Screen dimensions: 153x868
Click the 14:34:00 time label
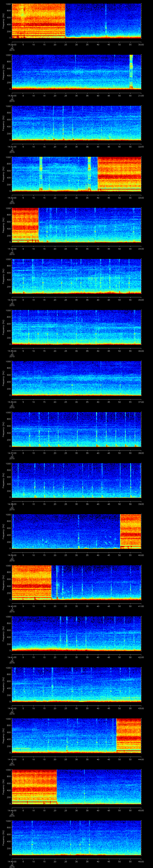click(12, 300)
